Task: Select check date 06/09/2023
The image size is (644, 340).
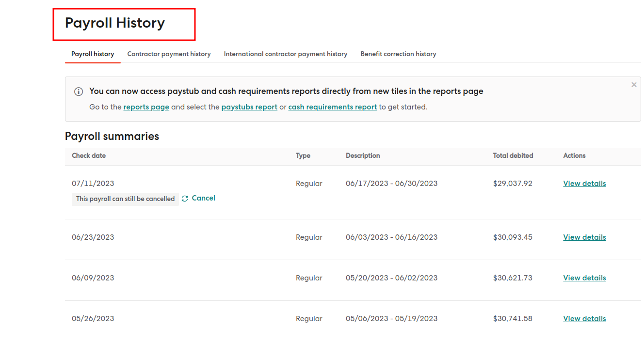Action: coord(93,278)
